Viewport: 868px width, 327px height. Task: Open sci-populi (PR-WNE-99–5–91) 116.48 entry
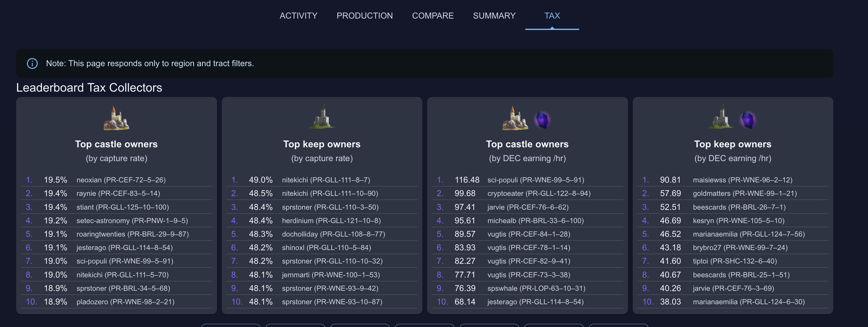527,180
